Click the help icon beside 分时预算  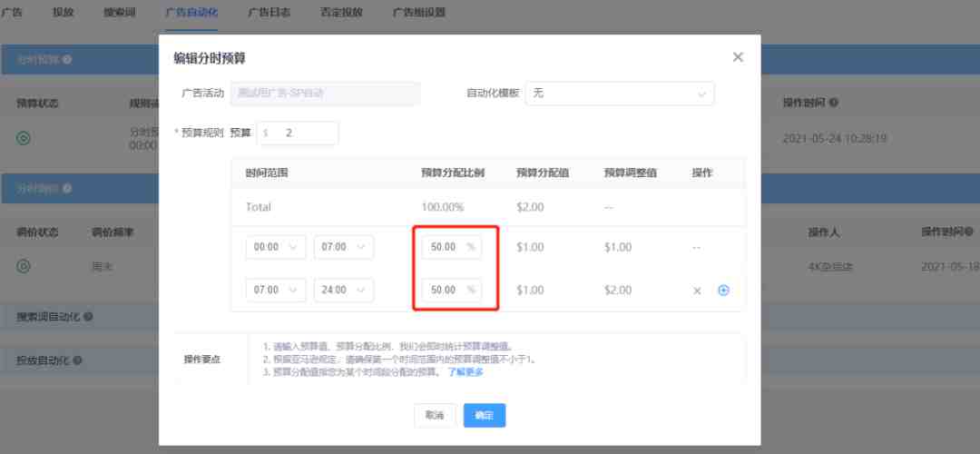pos(67,60)
